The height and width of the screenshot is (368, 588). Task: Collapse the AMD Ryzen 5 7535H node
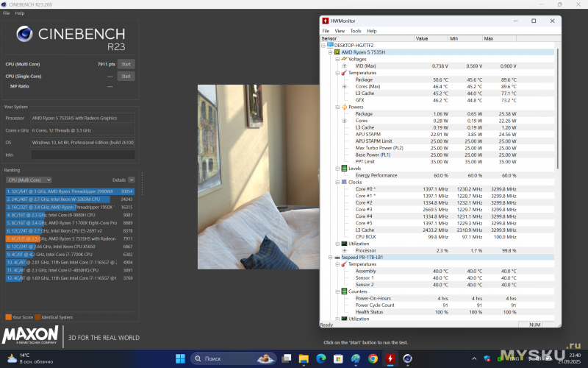pyautogui.click(x=330, y=52)
